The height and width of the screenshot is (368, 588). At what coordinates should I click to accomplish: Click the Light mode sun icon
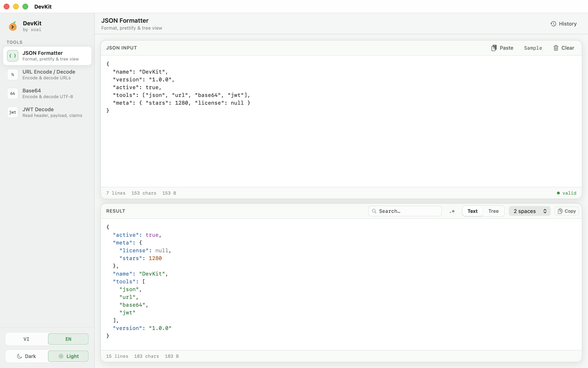pos(61,356)
